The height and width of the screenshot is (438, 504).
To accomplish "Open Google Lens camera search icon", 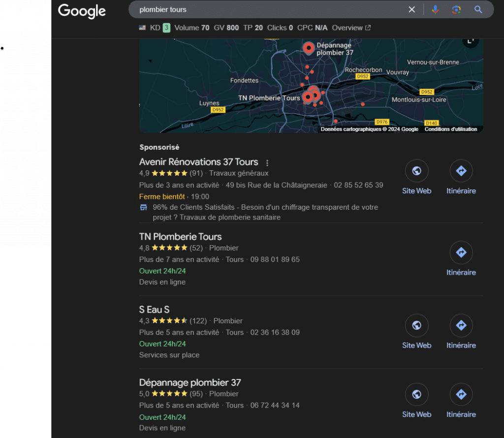I will coord(456,9).
